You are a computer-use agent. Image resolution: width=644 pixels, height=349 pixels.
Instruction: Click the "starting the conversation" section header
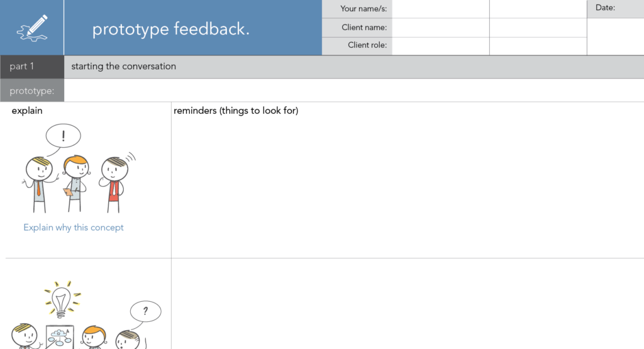123,67
